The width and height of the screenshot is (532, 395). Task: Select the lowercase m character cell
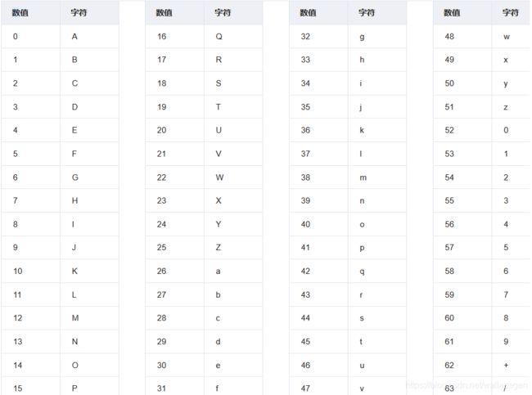377,177
